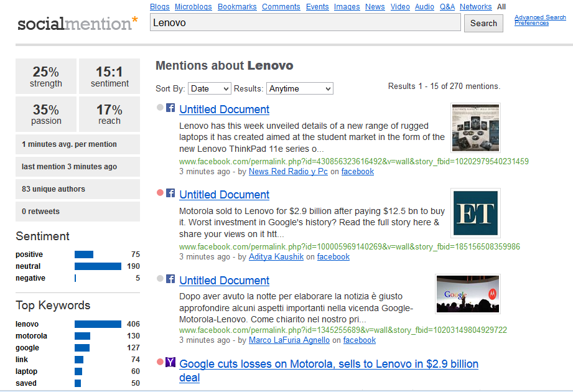Open the Untitled Document posted by Marco LaFuria Agnello
Screen dimensions: 573x392
[x=225, y=280]
